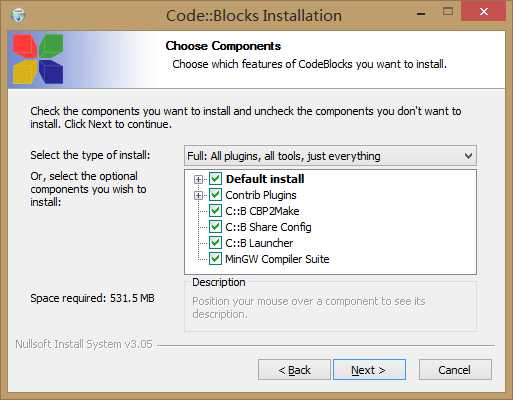Go back with the Back button
The height and width of the screenshot is (400, 513).
pos(294,370)
